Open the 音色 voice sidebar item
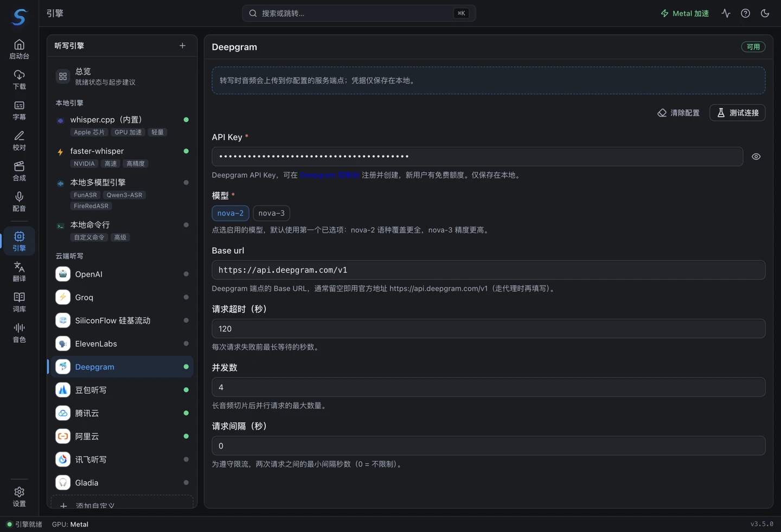The height and width of the screenshot is (532, 781). (19, 332)
